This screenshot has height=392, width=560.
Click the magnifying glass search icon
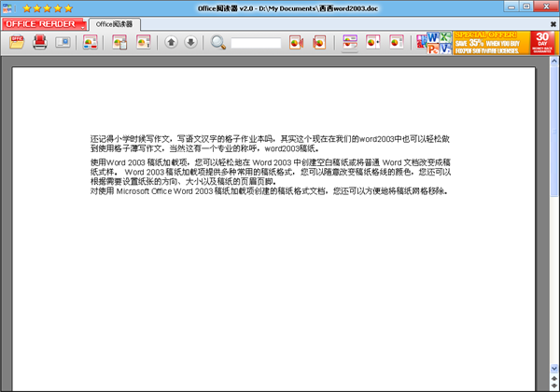click(217, 42)
